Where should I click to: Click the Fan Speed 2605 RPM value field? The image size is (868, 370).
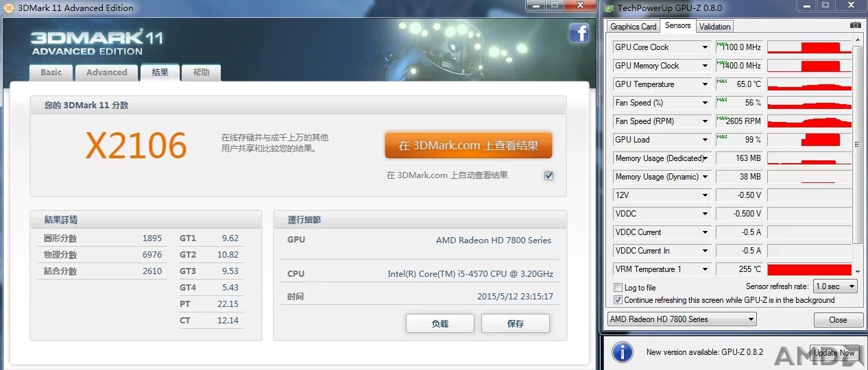point(739,121)
